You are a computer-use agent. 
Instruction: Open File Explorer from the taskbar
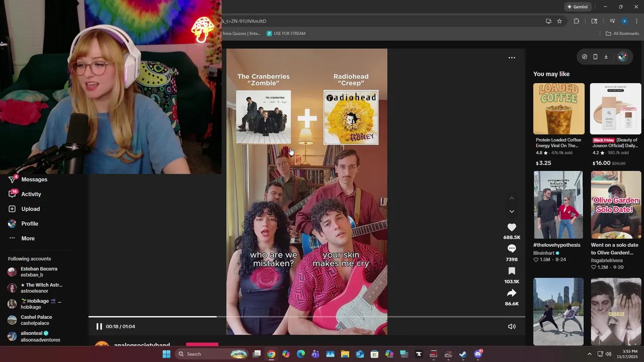tap(345, 354)
